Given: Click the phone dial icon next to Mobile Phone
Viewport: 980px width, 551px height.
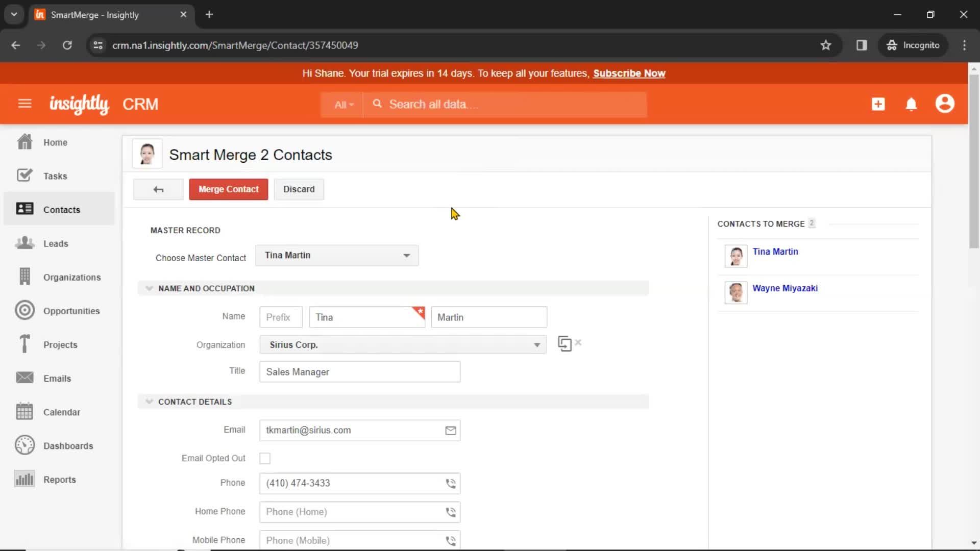Looking at the screenshot, I should pos(450,540).
